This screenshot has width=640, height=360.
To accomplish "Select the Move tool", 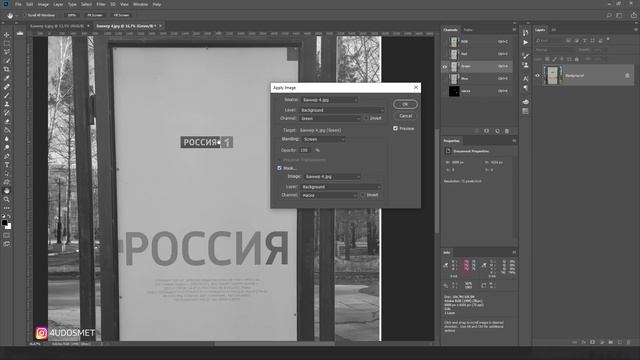I will (7, 35).
